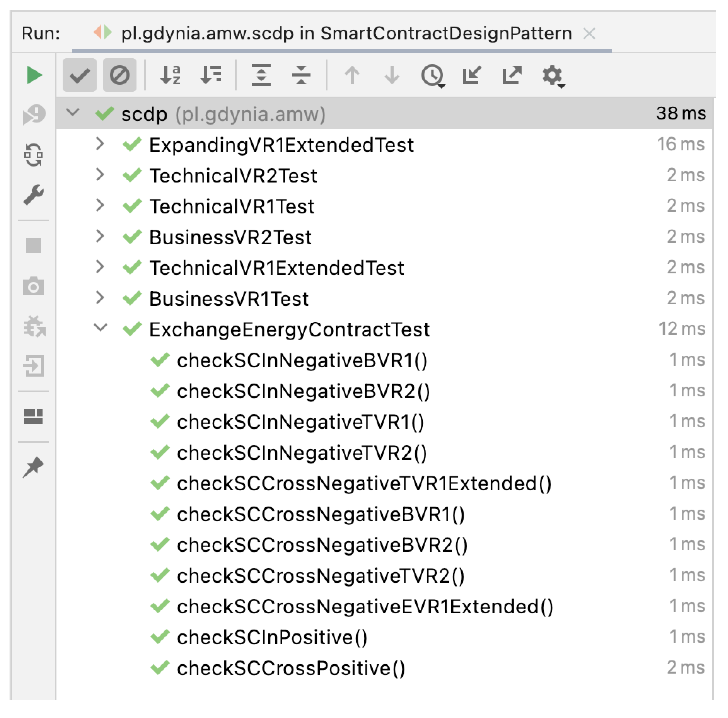Toggle Show Ignored tests button
The height and width of the screenshot is (718, 728).
(x=120, y=75)
